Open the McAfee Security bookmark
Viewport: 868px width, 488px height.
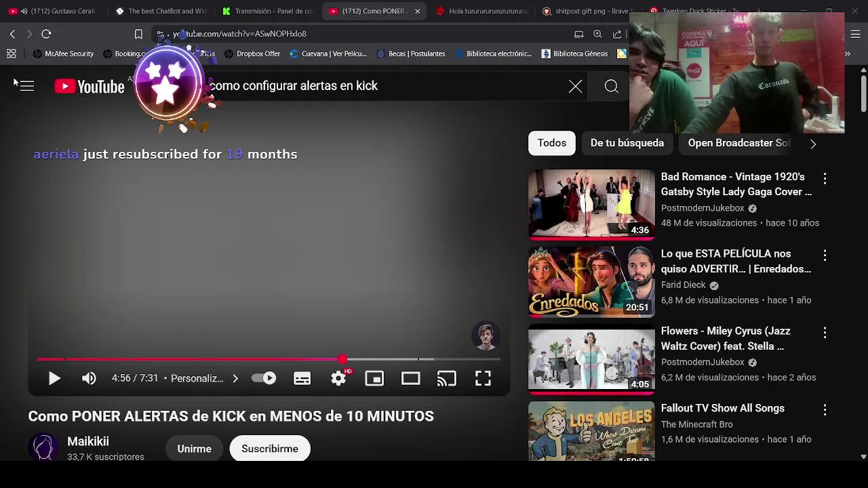(x=63, y=54)
